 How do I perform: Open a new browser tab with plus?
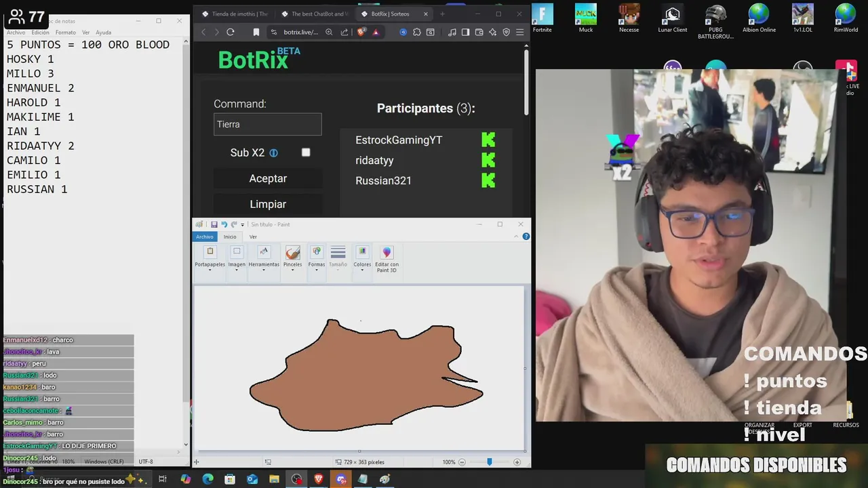442,14
